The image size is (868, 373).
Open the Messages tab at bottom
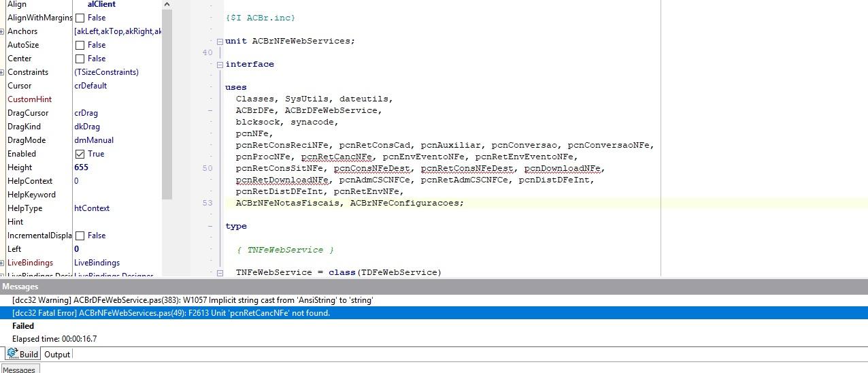pyautogui.click(x=19, y=370)
